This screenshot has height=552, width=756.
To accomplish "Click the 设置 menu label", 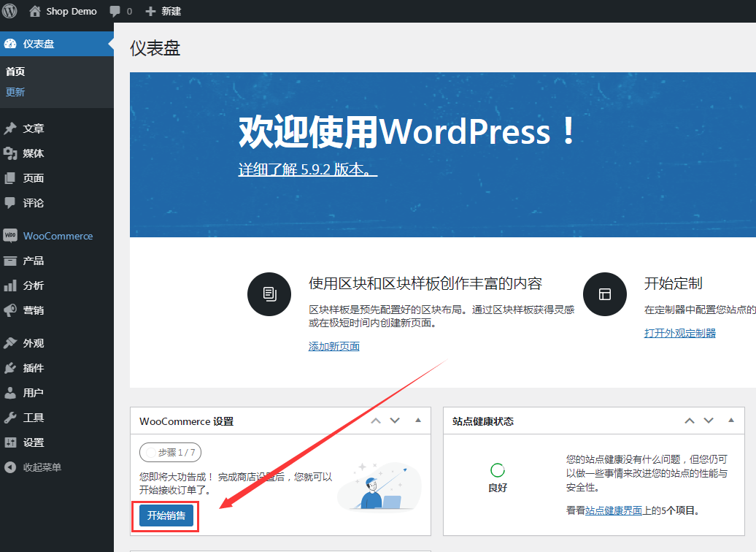I will point(34,442).
